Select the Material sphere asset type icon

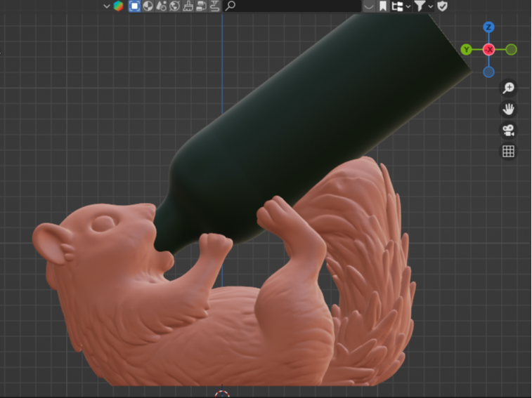148,6
